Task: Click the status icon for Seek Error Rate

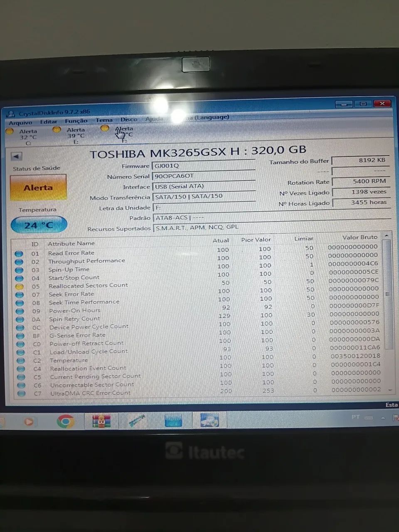Action: 20,295
